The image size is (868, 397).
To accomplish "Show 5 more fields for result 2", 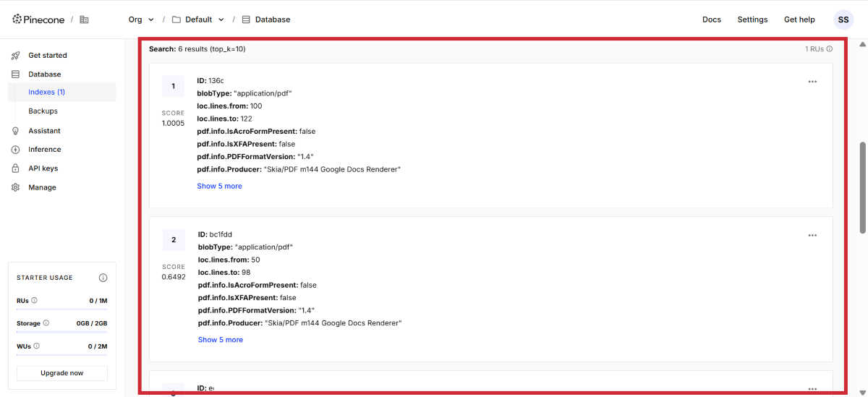I will [x=220, y=340].
